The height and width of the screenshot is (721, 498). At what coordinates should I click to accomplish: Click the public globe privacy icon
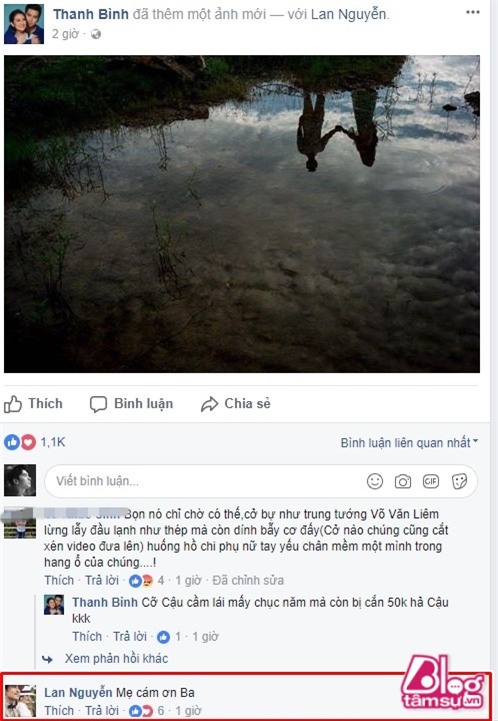(x=96, y=34)
